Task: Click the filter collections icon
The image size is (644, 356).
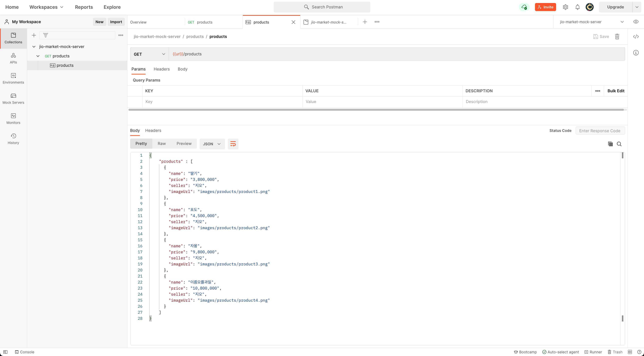Action: coord(45,35)
